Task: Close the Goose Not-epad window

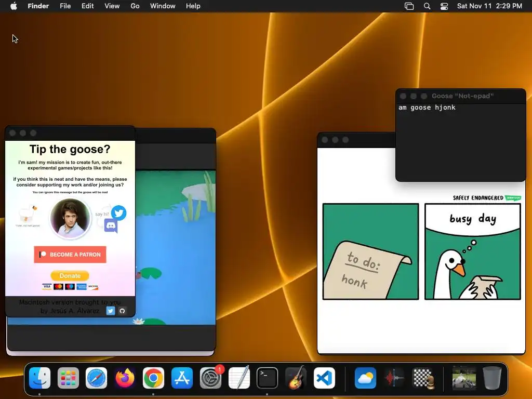Action: coord(403,96)
